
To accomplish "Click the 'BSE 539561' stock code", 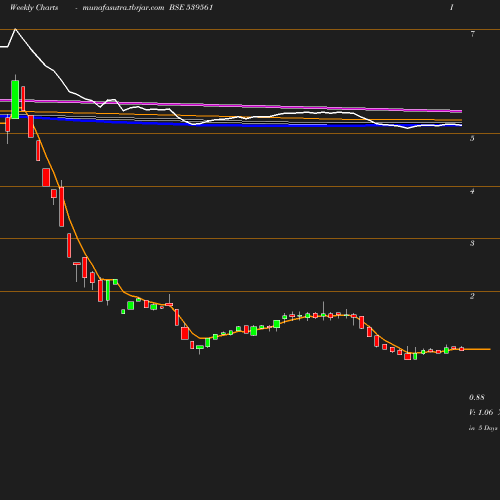I will (x=191, y=8).
